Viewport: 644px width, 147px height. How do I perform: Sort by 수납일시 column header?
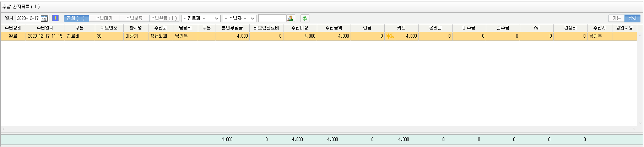point(45,28)
